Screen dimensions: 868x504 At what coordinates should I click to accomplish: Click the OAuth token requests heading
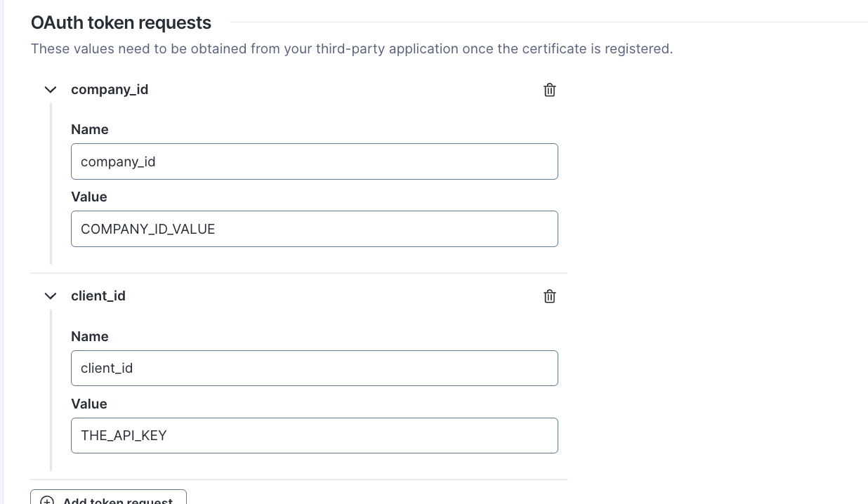pyautogui.click(x=121, y=23)
